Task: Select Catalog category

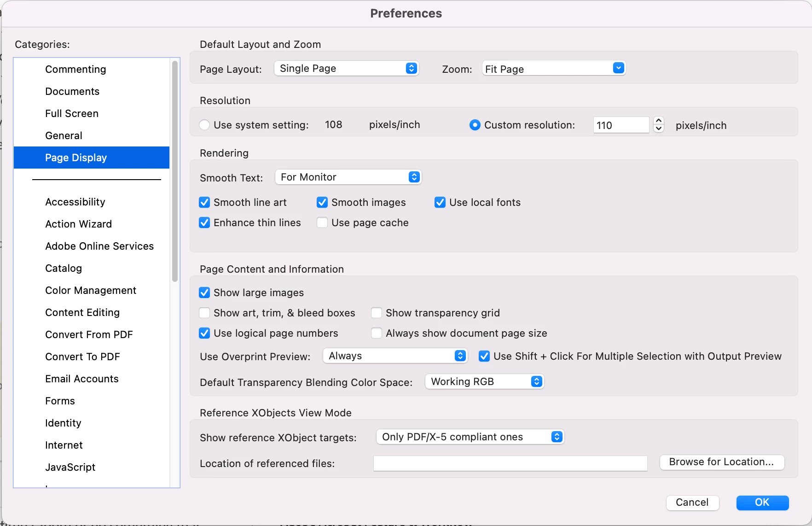Action: pos(92,268)
